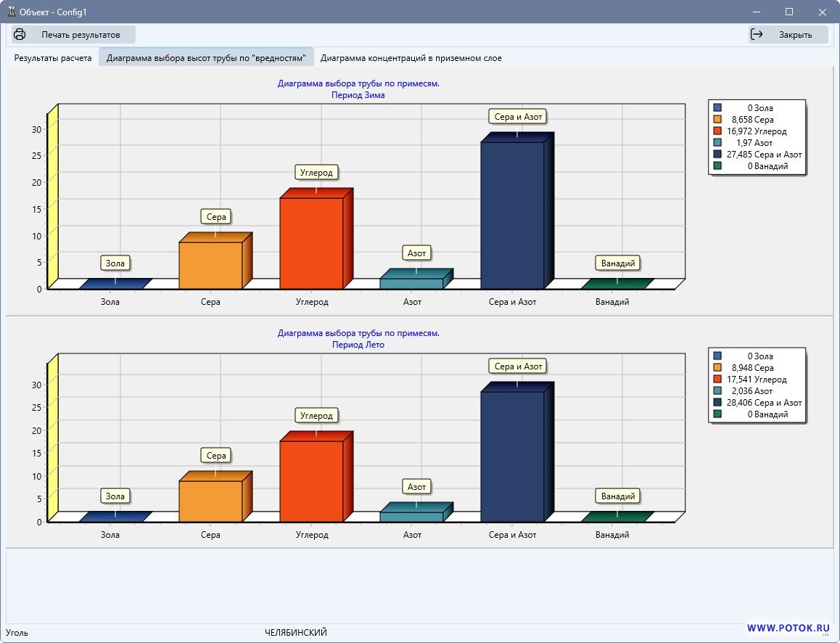Click dark blue Сера и Азот swatch in winter legend
This screenshot has width=840, height=643.
coord(717,155)
